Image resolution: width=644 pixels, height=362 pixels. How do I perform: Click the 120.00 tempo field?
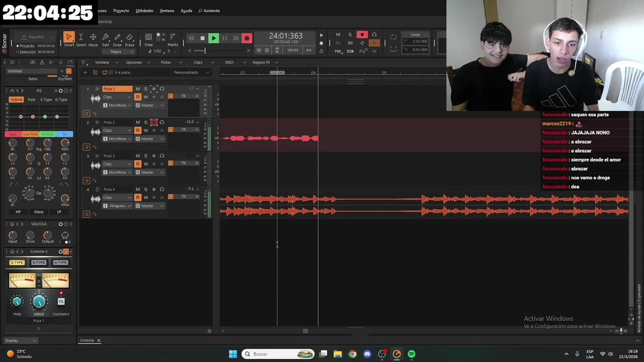pos(292,50)
